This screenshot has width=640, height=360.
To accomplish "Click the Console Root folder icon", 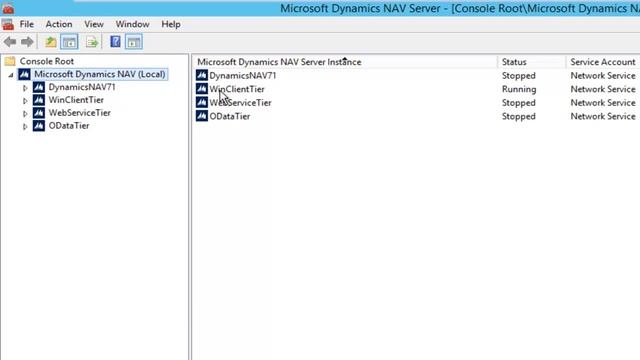I will (10, 61).
